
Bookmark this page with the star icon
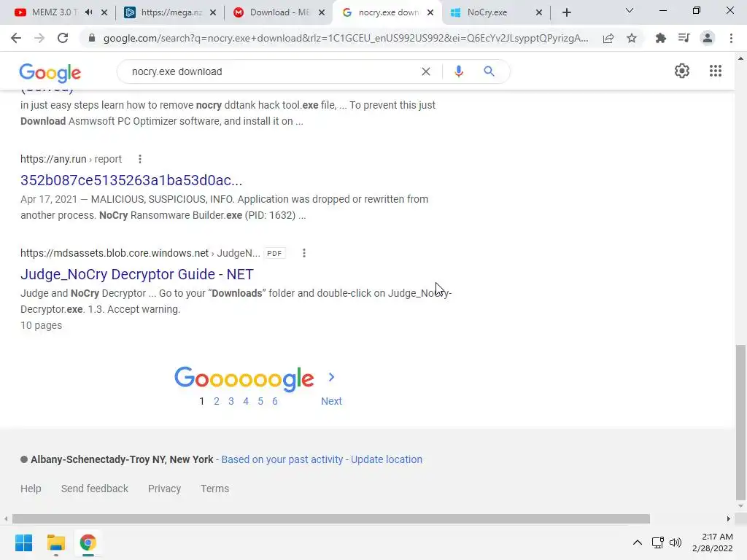click(x=632, y=38)
